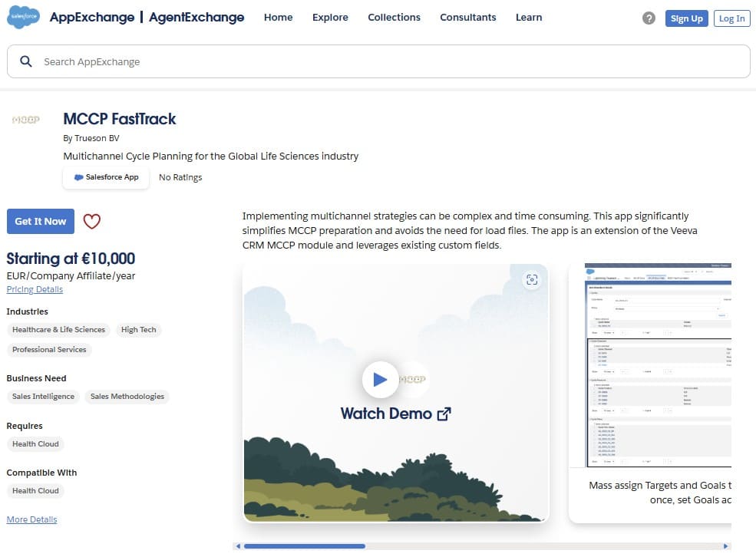Play the Watch Demo video
Screen dimensions: 756x557
click(380, 380)
